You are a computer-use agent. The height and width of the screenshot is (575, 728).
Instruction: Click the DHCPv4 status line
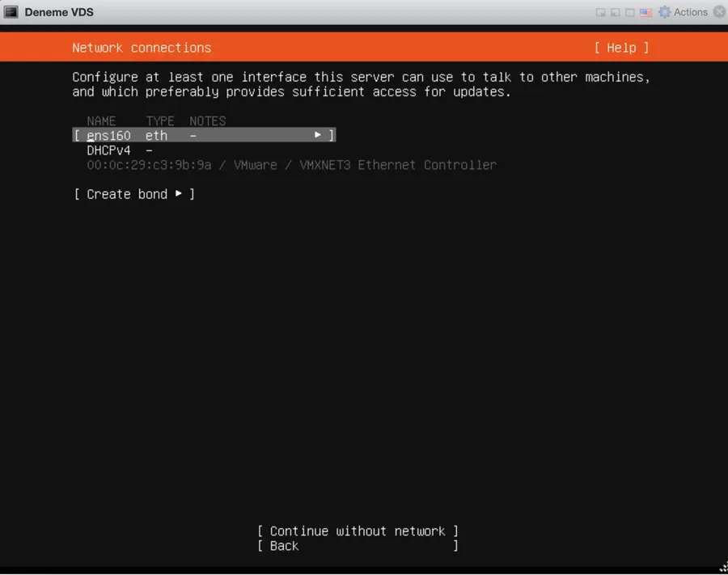120,150
